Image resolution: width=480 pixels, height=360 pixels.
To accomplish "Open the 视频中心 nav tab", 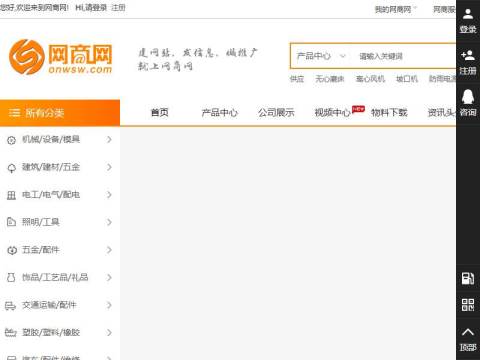I will coord(333,113).
